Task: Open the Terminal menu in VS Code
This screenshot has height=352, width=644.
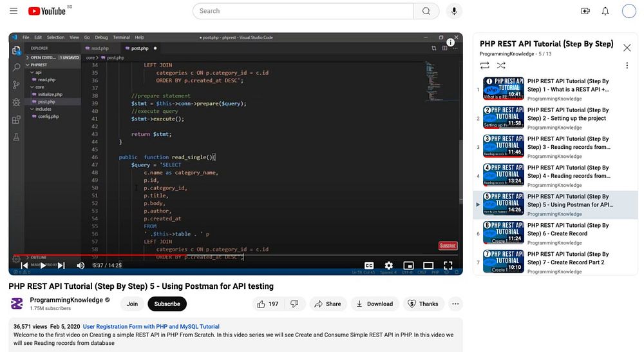Action: pos(121,37)
